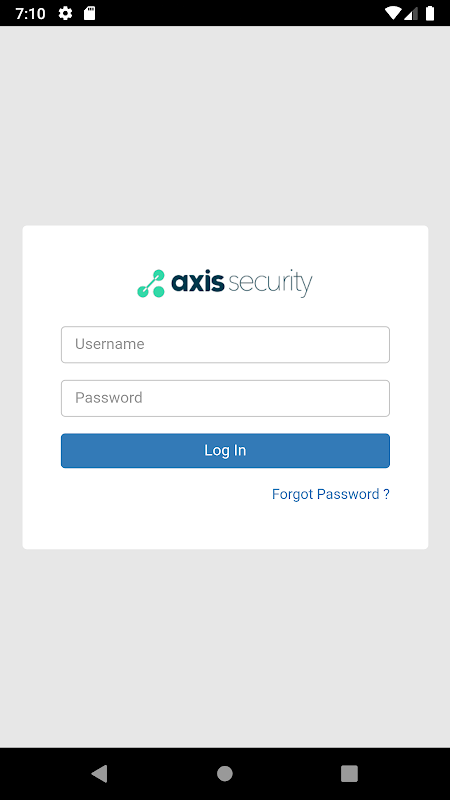Image resolution: width=450 pixels, height=800 pixels.
Task: Click blank white card area below Forgot Password
Action: pyautogui.click(x=225, y=528)
